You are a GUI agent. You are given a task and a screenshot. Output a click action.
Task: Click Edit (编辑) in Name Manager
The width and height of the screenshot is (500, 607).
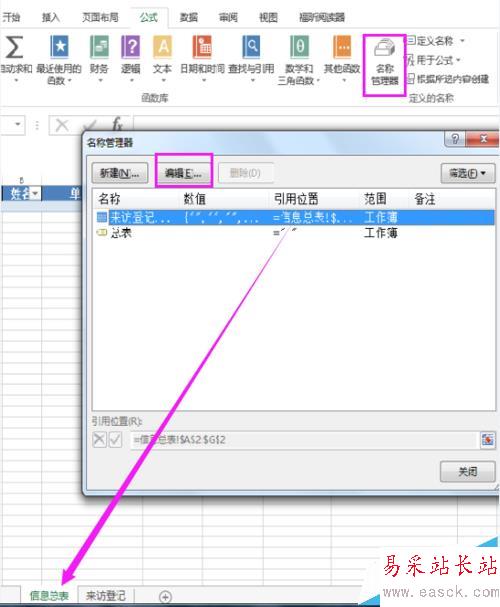(184, 173)
